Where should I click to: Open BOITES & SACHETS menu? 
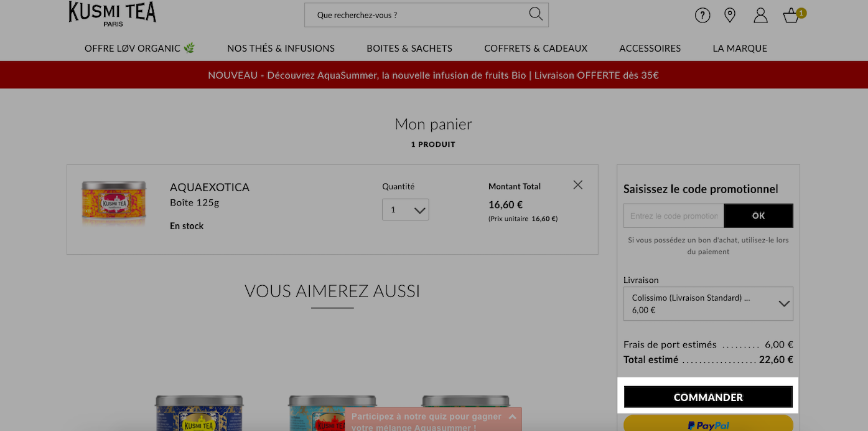click(x=409, y=48)
